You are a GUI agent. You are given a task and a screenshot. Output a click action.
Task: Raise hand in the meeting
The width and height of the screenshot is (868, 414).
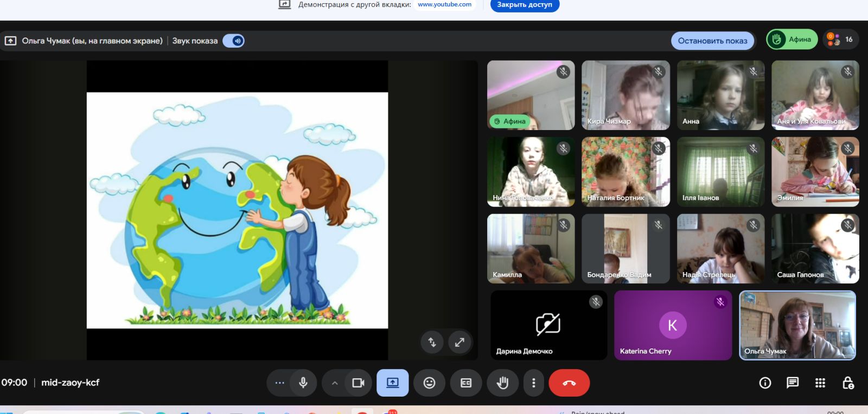(503, 383)
